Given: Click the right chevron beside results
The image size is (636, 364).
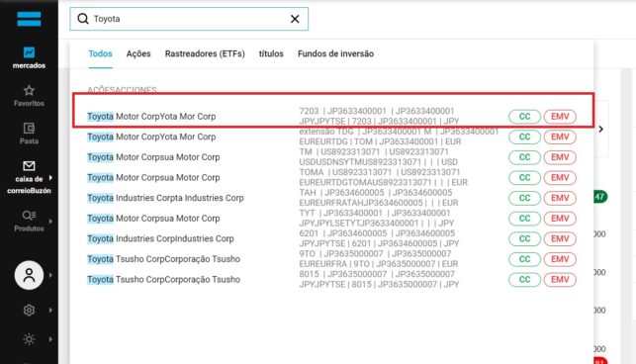Looking at the screenshot, I should click(600, 129).
